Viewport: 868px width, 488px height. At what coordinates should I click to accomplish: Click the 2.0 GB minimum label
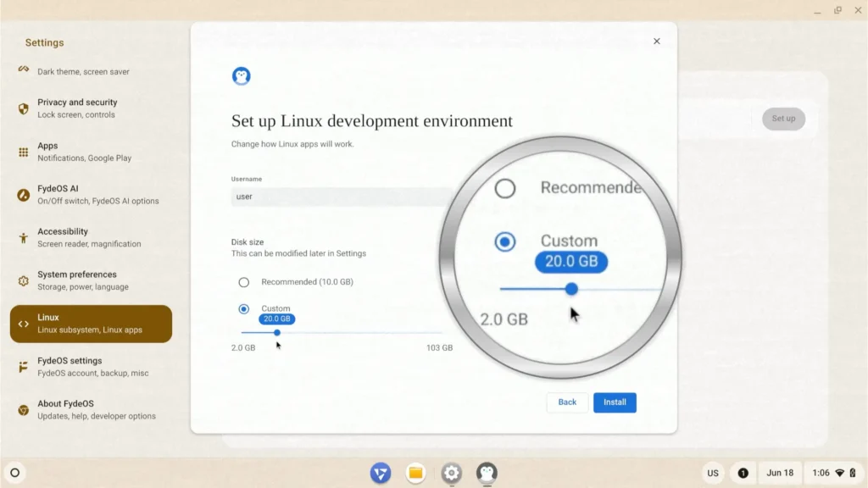(x=243, y=348)
